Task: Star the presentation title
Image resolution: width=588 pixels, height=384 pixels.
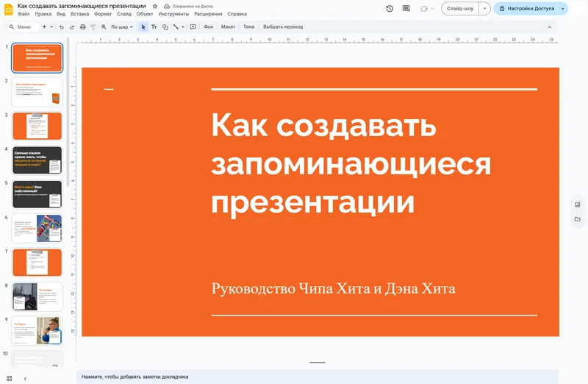Action: [155, 6]
